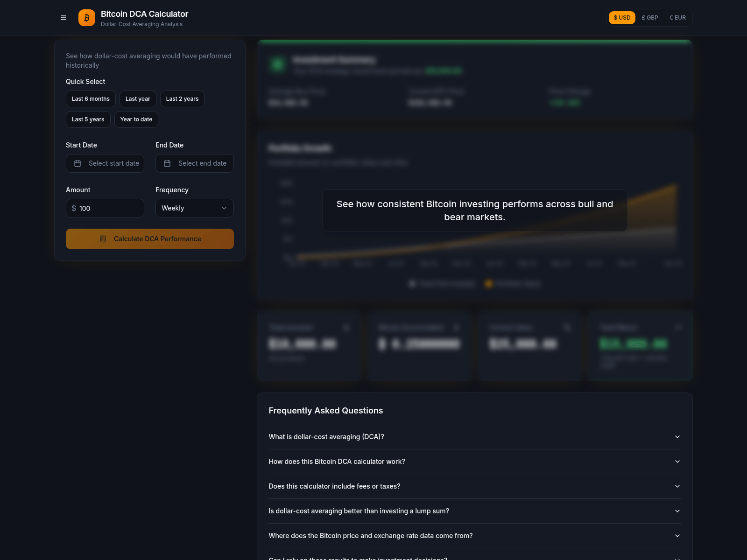Click the calendar icon in Start Date
Screen dimensions: 747x560
point(78,163)
